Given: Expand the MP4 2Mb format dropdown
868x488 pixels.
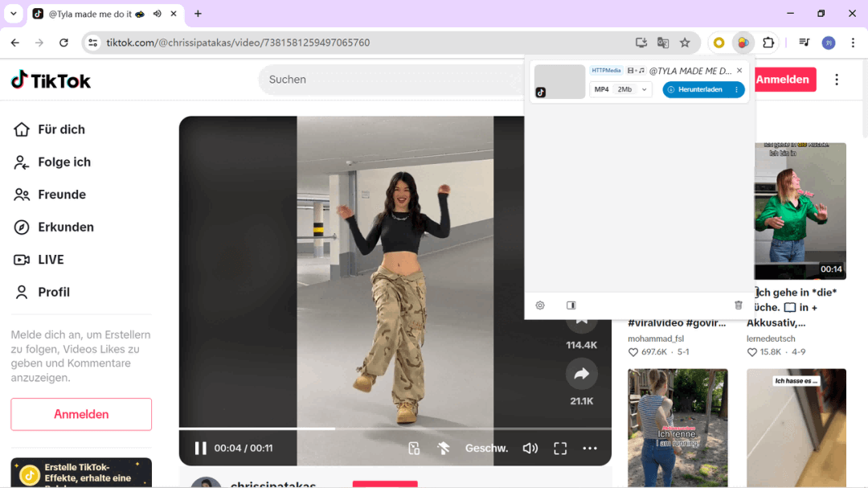Looking at the screenshot, I should click(620, 89).
